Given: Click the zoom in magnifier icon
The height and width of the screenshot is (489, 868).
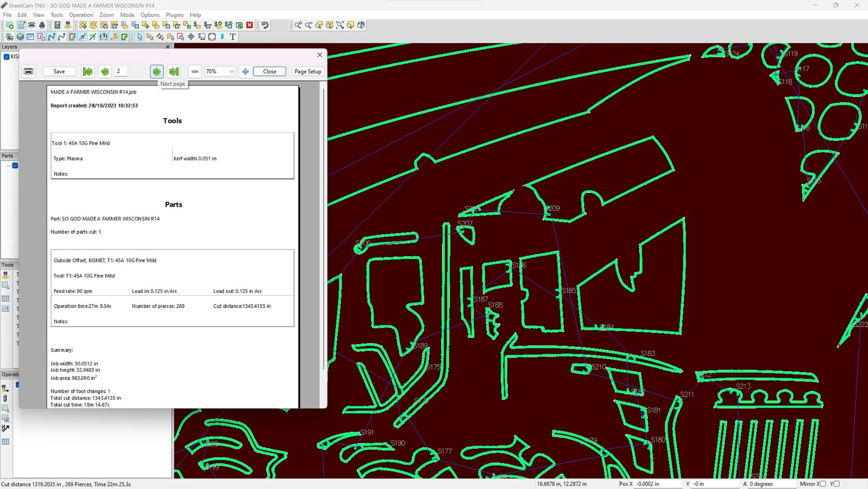Looking at the screenshot, I should (x=298, y=25).
